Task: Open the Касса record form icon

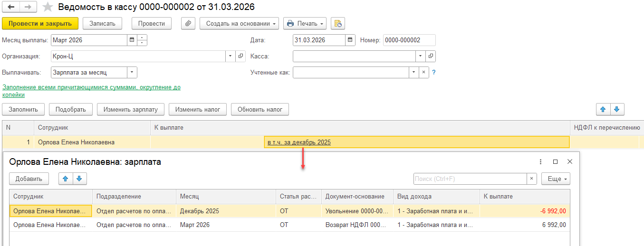Action: 431,57
